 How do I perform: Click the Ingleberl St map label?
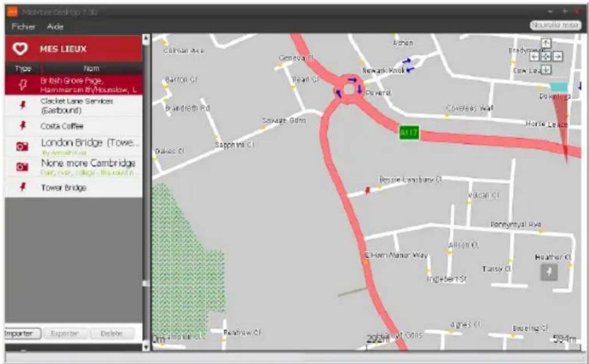447,279
